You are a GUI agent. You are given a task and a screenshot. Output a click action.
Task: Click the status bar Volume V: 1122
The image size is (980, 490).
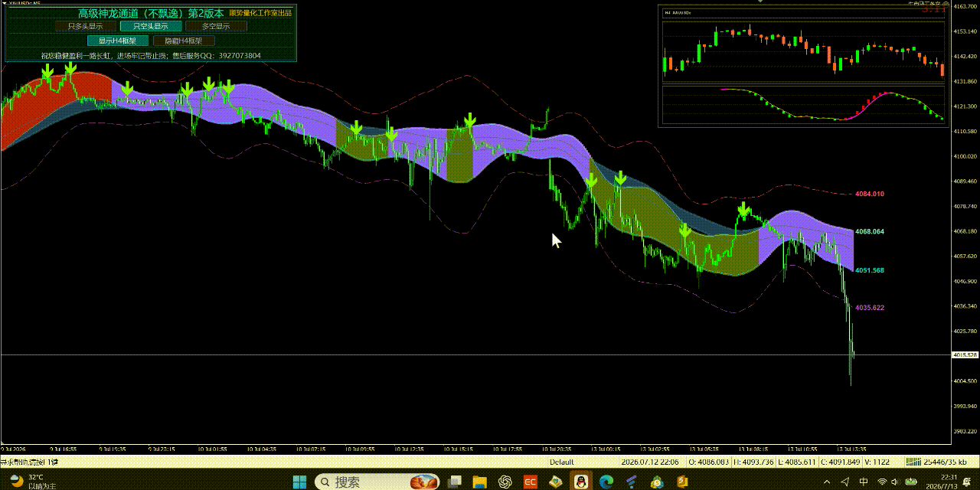[x=877, y=462]
